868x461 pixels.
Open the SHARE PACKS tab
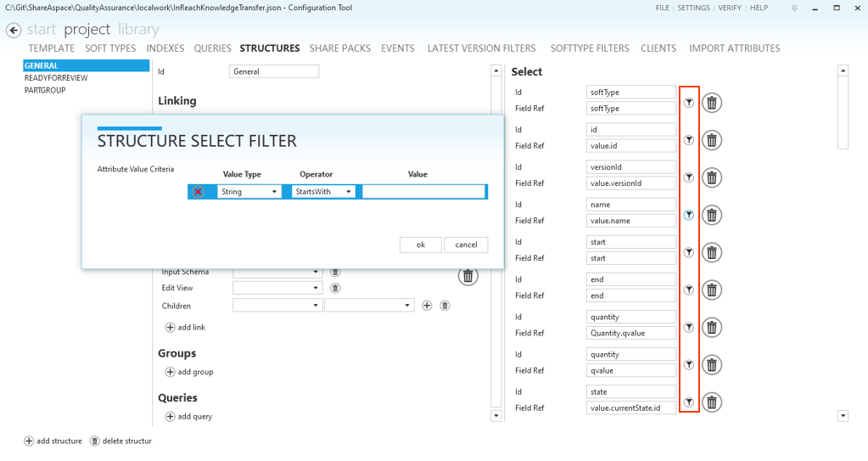point(340,48)
